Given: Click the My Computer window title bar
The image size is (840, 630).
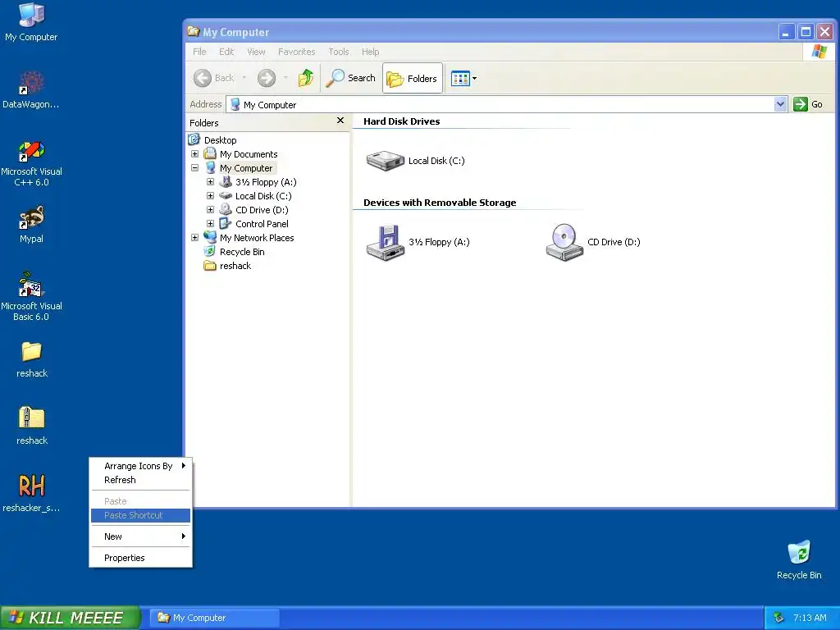Looking at the screenshot, I should point(482,32).
